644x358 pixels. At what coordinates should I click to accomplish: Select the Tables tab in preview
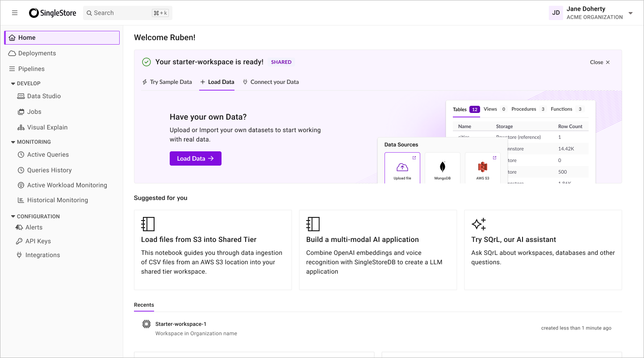[466, 109]
